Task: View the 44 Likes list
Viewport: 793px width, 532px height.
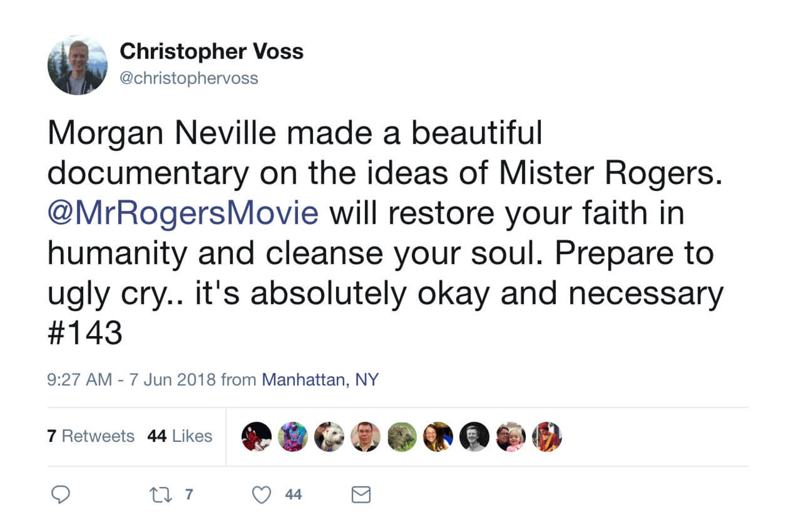Action: [x=180, y=436]
